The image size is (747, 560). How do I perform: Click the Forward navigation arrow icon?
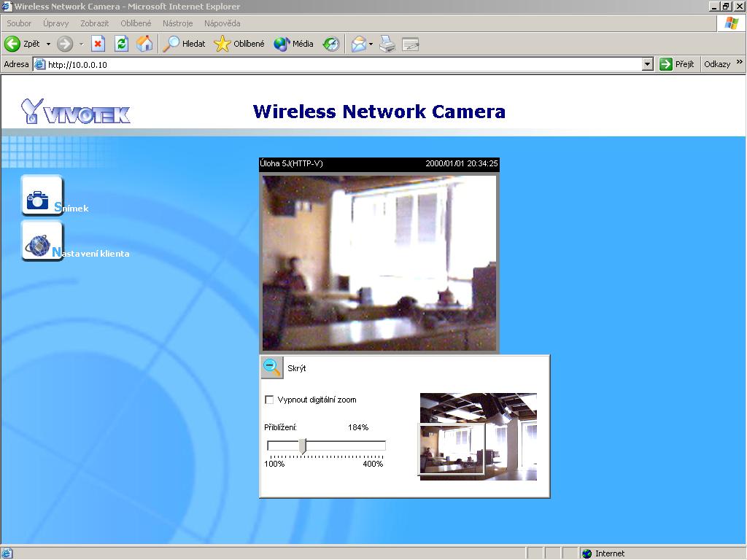(65, 44)
